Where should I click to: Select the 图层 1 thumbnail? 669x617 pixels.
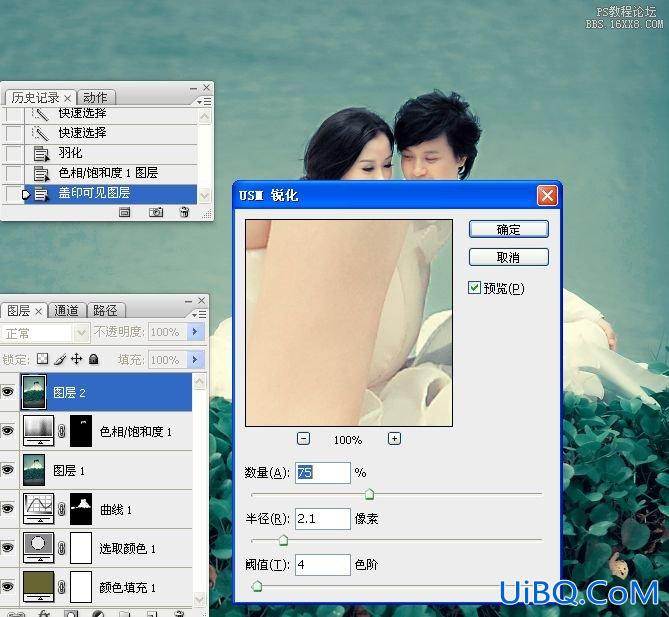(x=34, y=470)
